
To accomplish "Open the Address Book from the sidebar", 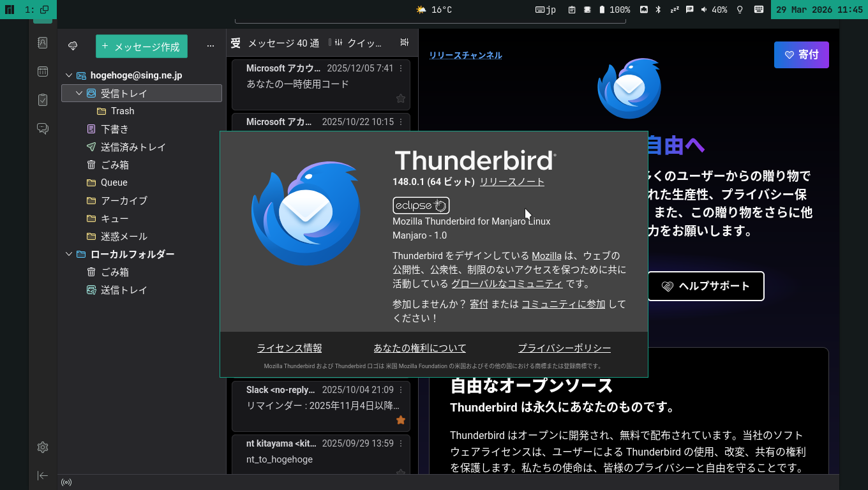I will (x=42, y=42).
